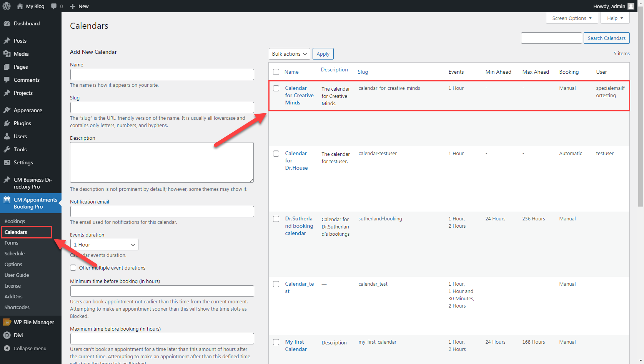644x364 pixels.
Task: Open the WordPress logo menu
Action: pyautogui.click(x=7, y=6)
